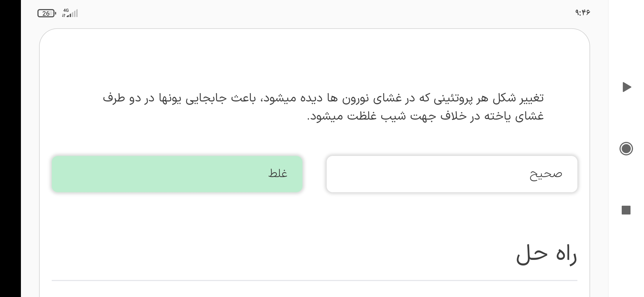The width and height of the screenshot is (644, 297).
Task: Tap the divider line below راه حل
Action: click(x=314, y=280)
